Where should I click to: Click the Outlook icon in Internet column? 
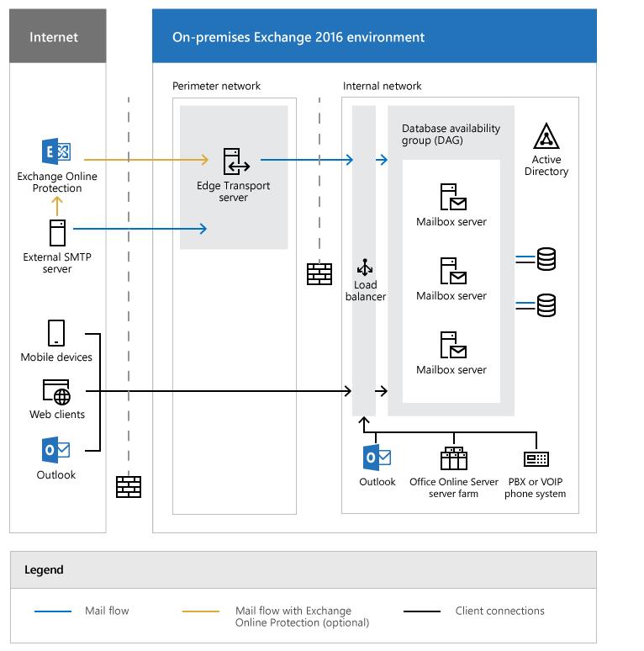[55, 450]
